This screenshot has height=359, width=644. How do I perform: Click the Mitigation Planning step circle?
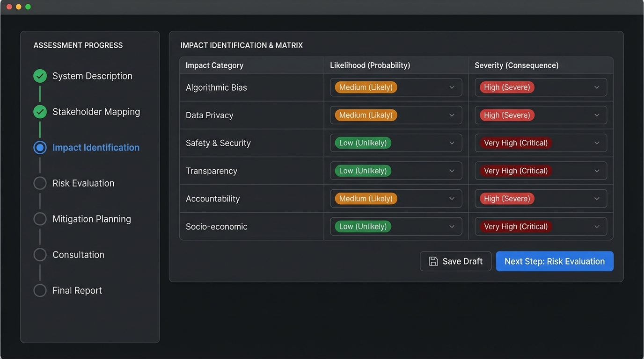40,218
